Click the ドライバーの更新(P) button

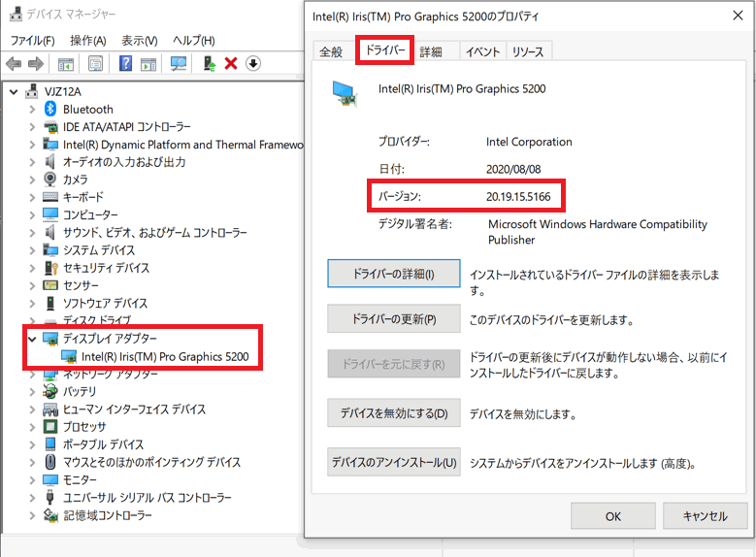coord(394,318)
